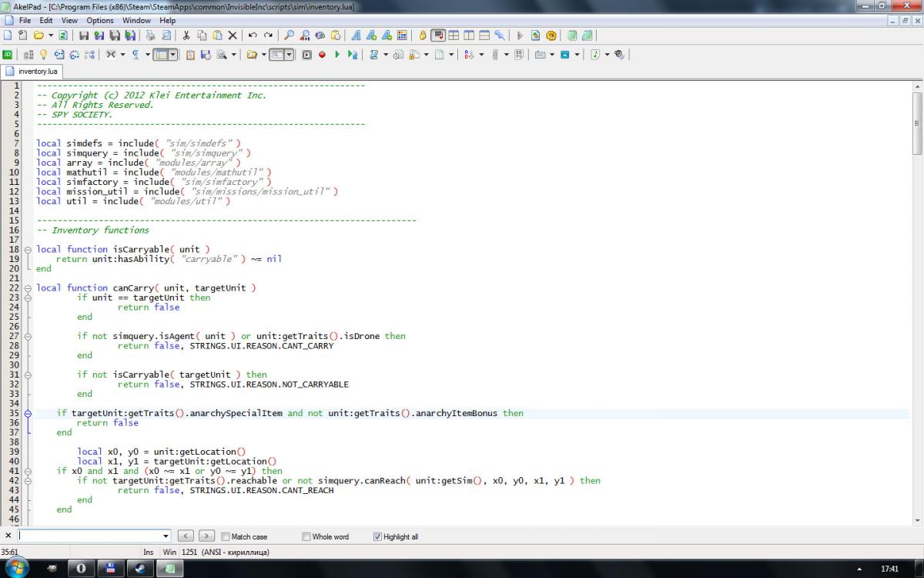Click the Cut scissors icon
This screenshot has height=578, width=924.
click(186, 35)
